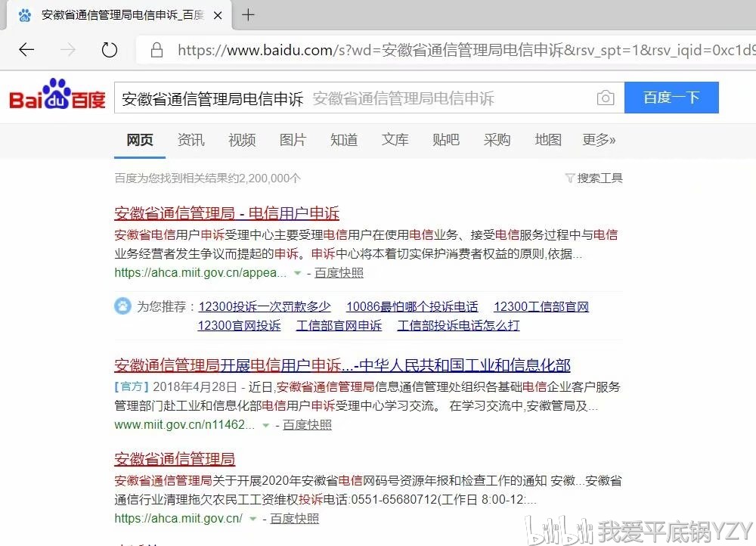Click the ahca.miit.gov.cn/appea... URL link
Screen dimensions: 756x546
(200, 273)
